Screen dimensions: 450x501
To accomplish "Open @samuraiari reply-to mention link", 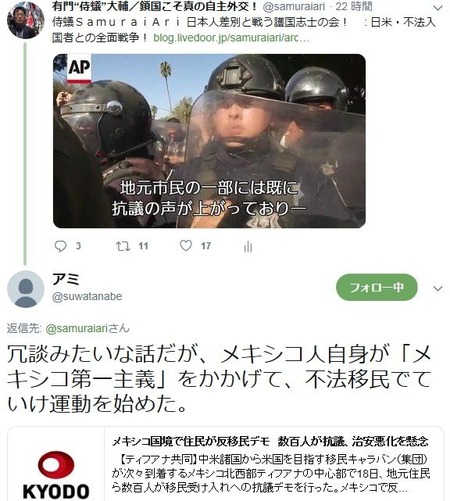I will (76, 329).
